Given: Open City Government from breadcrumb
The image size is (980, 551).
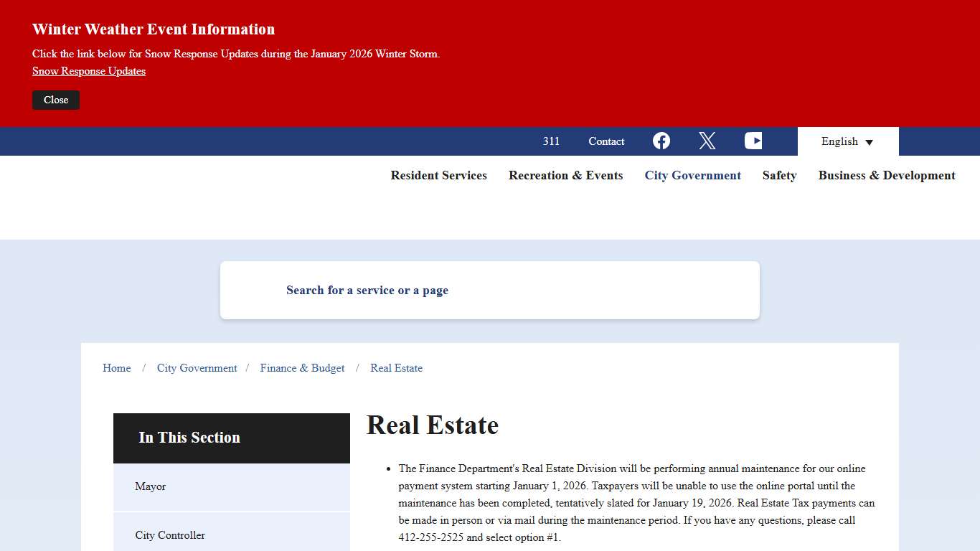Looking at the screenshot, I should tap(197, 368).
